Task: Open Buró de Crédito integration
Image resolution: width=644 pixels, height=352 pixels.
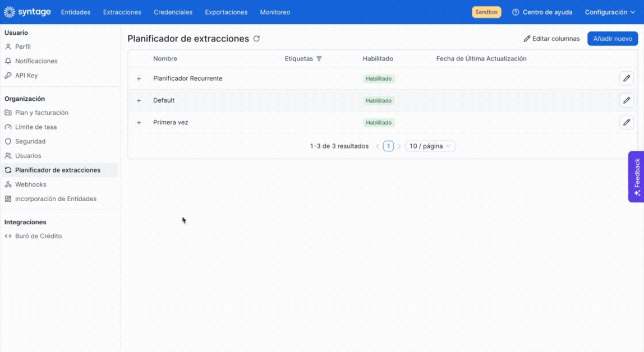Action: [x=38, y=237]
